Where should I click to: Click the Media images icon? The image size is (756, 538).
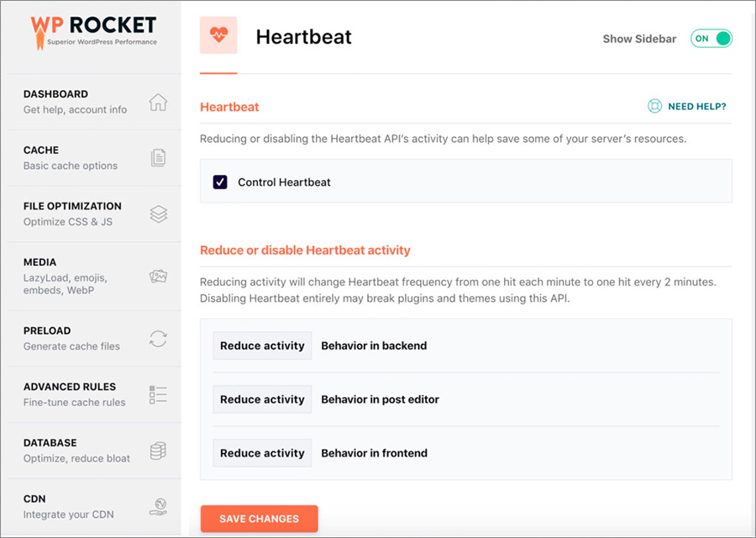click(158, 276)
